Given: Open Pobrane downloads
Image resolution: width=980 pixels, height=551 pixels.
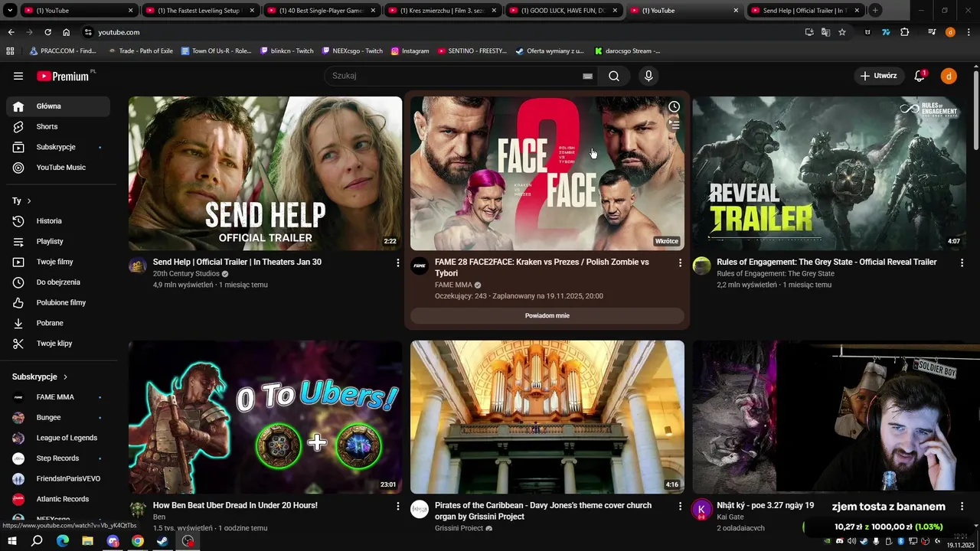Looking at the screenshot, I should (58, 323).
